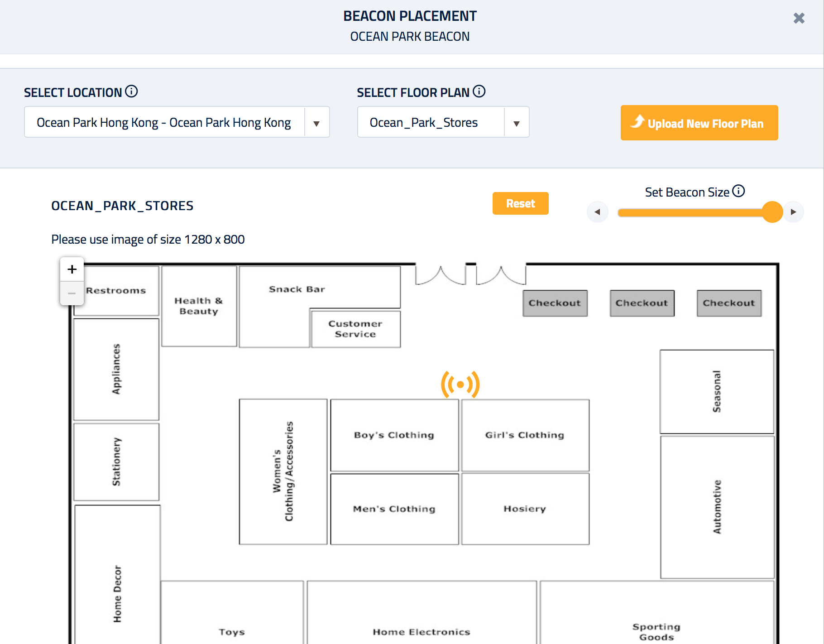The height and width of the screenshot is (644, 824).
Task: Select the orange beacon marker on map
Action: pos(460,384)
